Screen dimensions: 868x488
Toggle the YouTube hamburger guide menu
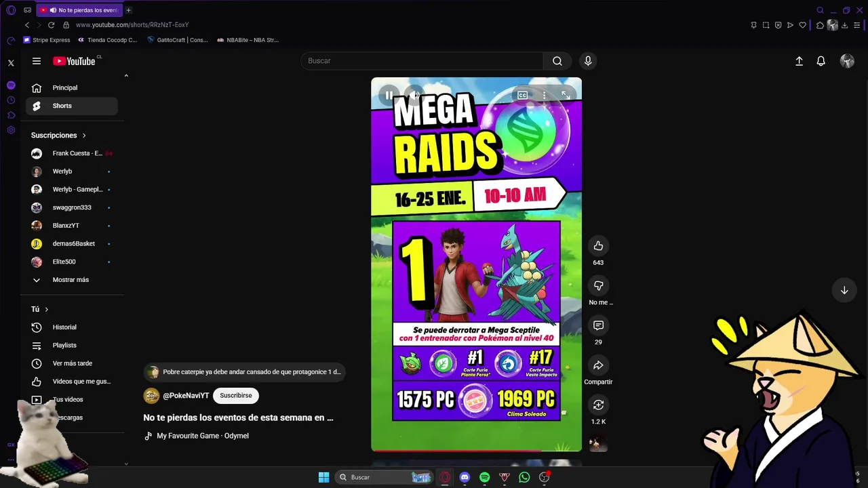pyautogui.click(x=37, y=61)
